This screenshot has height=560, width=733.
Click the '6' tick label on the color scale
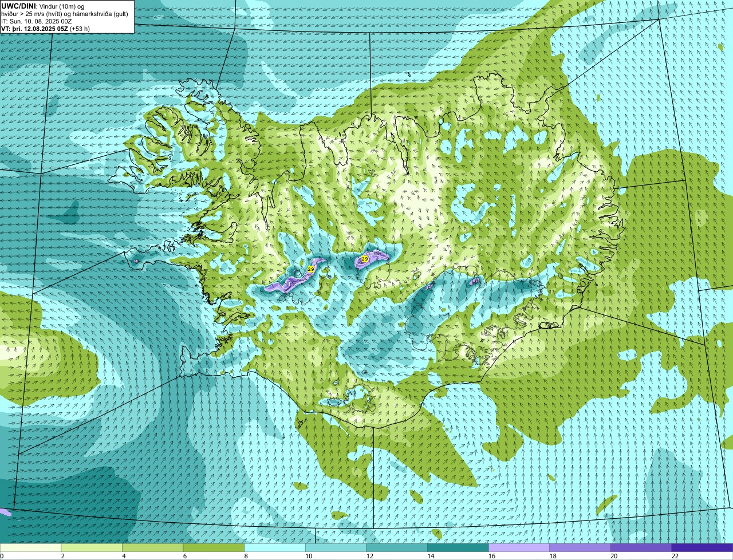[185, 556]
